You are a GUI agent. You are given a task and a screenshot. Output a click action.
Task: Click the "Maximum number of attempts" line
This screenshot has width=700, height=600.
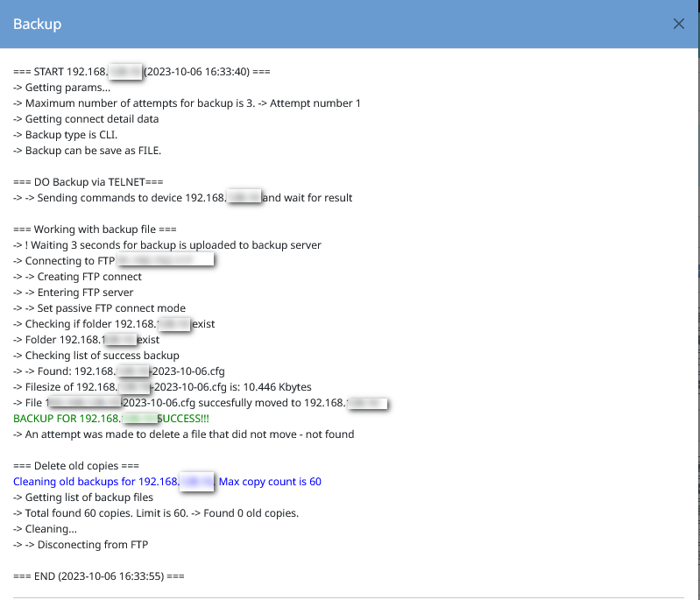tap(187, 103)
